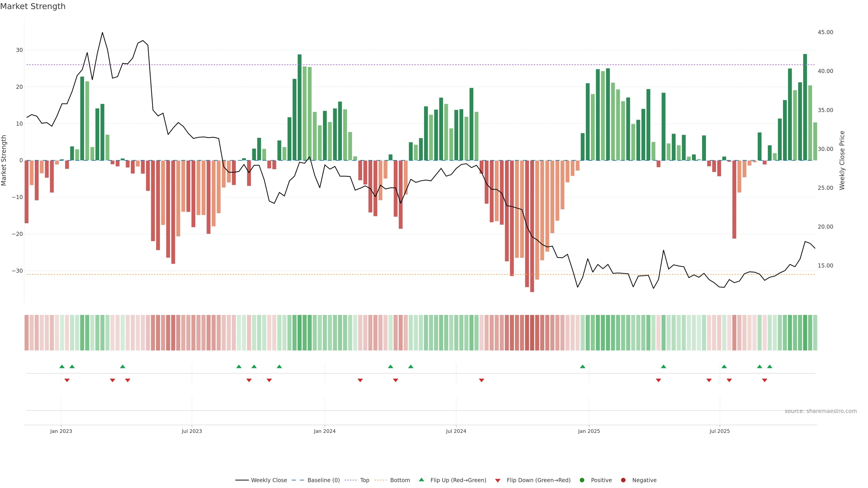Viewport: 868px width, 488px height.
Task: Click the red triangle icon beside Flip Down legend
Action: [x=498, y=481]
